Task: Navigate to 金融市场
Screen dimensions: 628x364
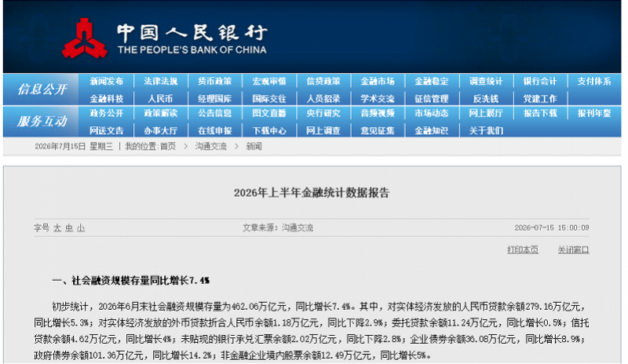Action: click(378, 82)
